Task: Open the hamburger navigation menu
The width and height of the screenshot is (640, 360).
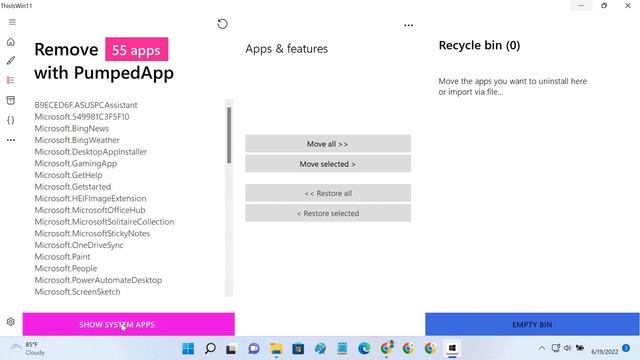Action: coord(12,22)
